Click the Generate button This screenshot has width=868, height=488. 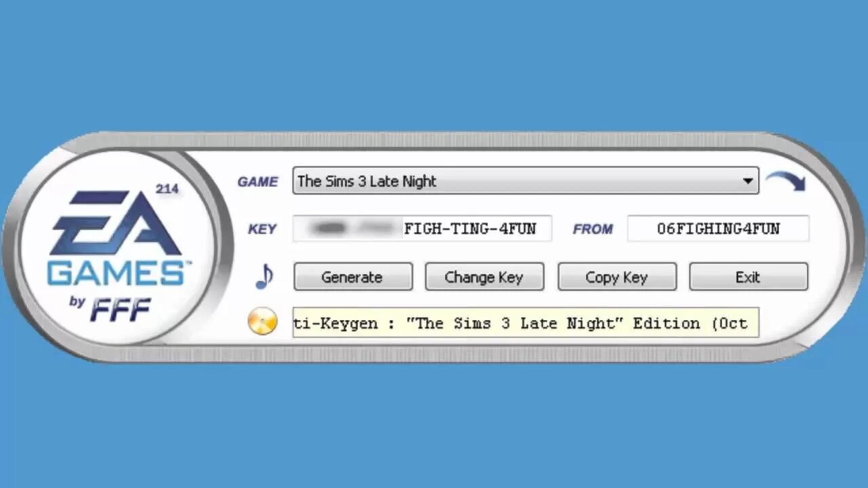tap(353, 277)
